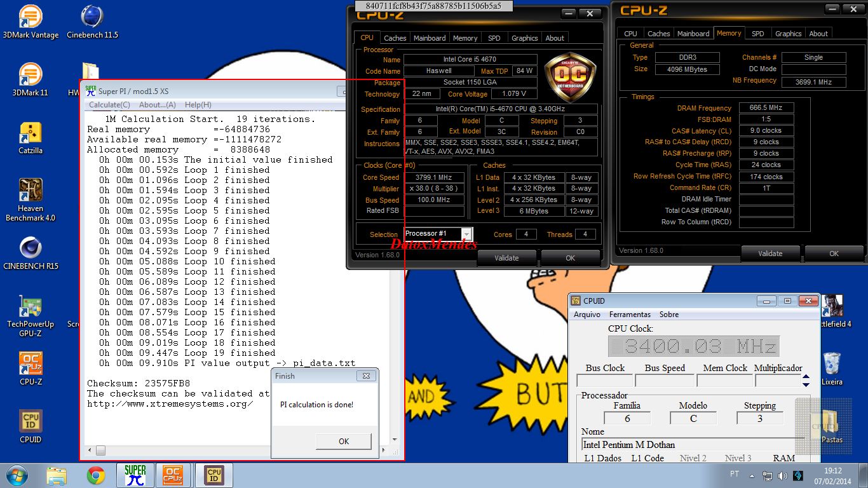Click the Windows Start orb
Viewport: 868px width, 488px height.
[17, 475]
